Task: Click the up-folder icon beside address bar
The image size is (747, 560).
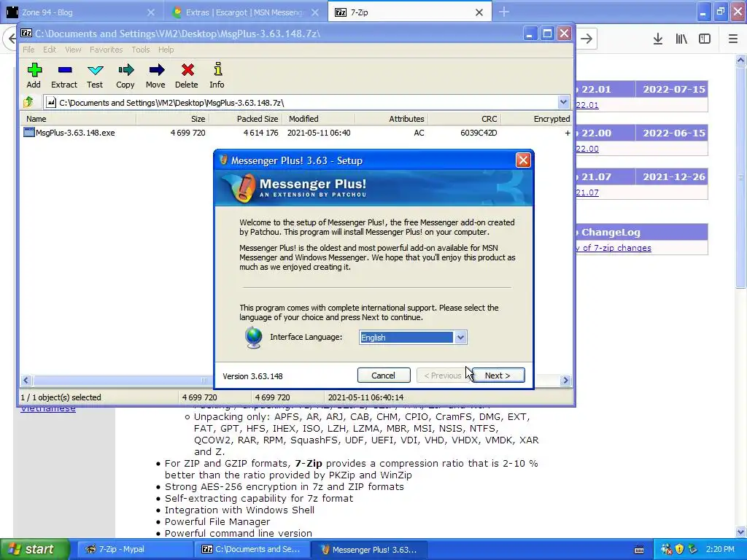Action: 28,102
